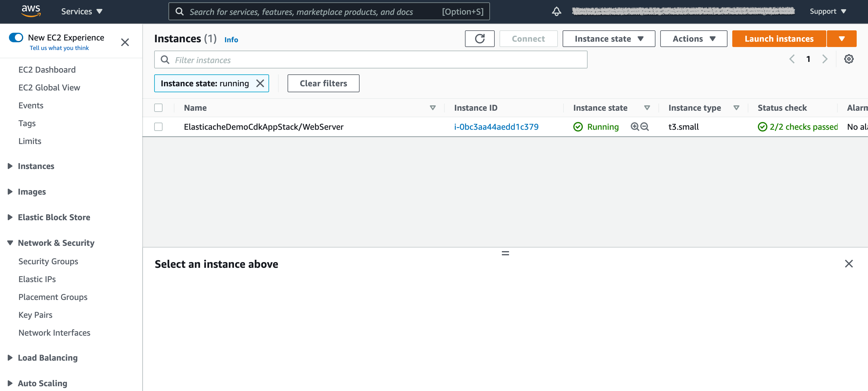Expand the Elastic Block Store section
This screenshot has width=868, height=391.
pos(54,217)
